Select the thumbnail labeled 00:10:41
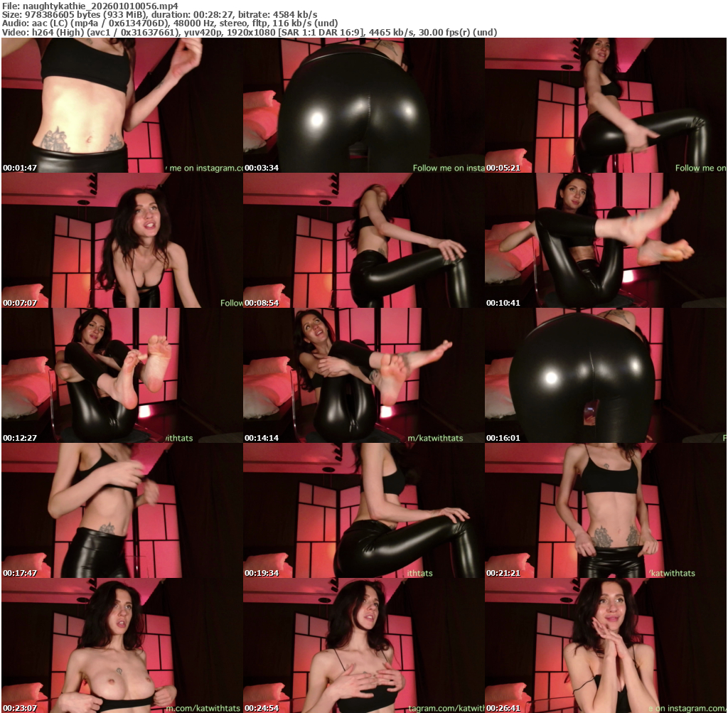The height and width of the screenshot is (713, 728). coord(605,240)
